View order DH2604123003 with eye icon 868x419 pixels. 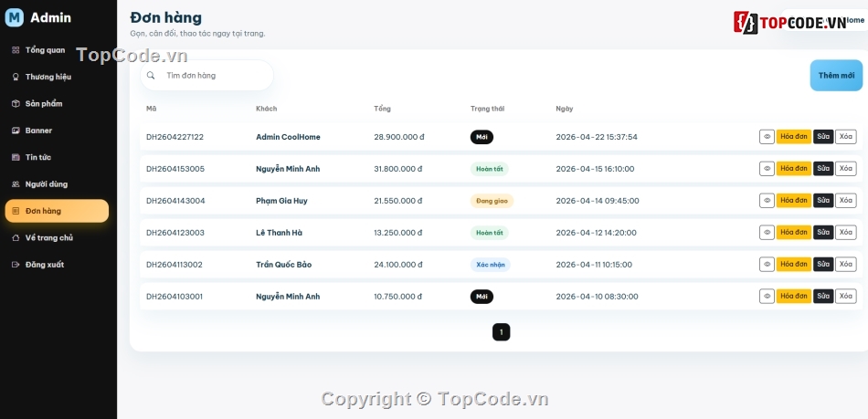coord(767,233)
